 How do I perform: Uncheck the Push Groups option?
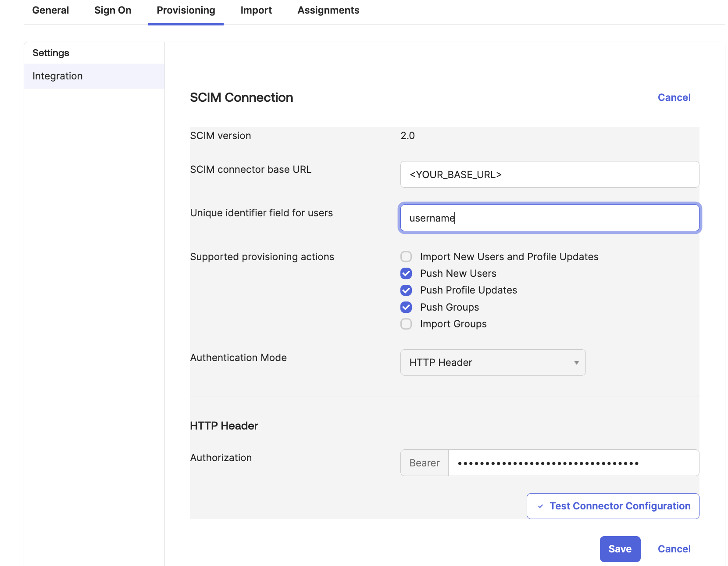(x=406, y=307)
